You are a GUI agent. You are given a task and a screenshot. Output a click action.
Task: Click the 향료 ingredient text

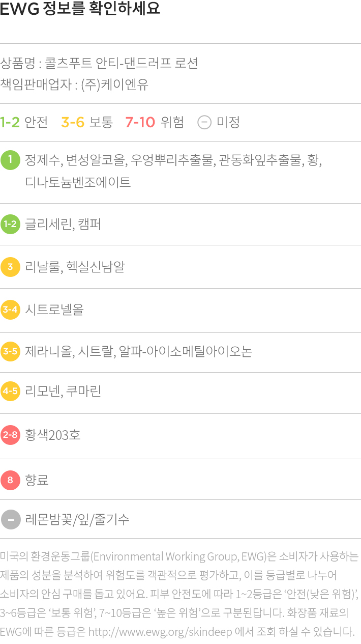[37, 480]
